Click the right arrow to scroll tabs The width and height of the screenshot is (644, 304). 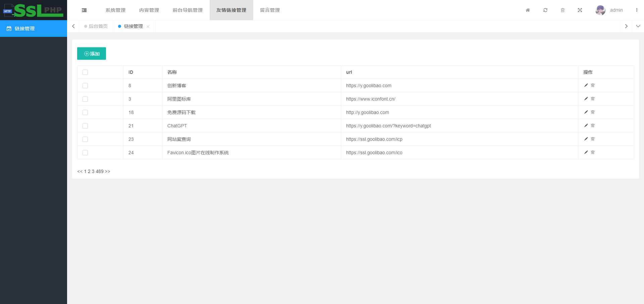(x=626, y=26)
